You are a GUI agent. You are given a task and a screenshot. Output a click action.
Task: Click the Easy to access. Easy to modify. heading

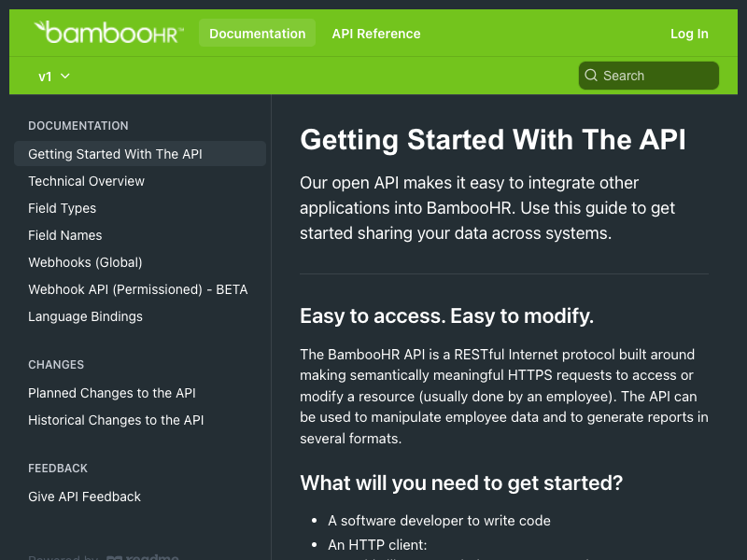pyautogui.click(x=447, y=316)
